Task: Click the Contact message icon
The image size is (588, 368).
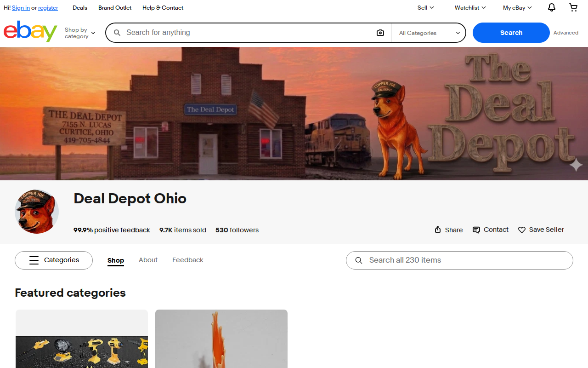Action: click(x=476, y=230)
